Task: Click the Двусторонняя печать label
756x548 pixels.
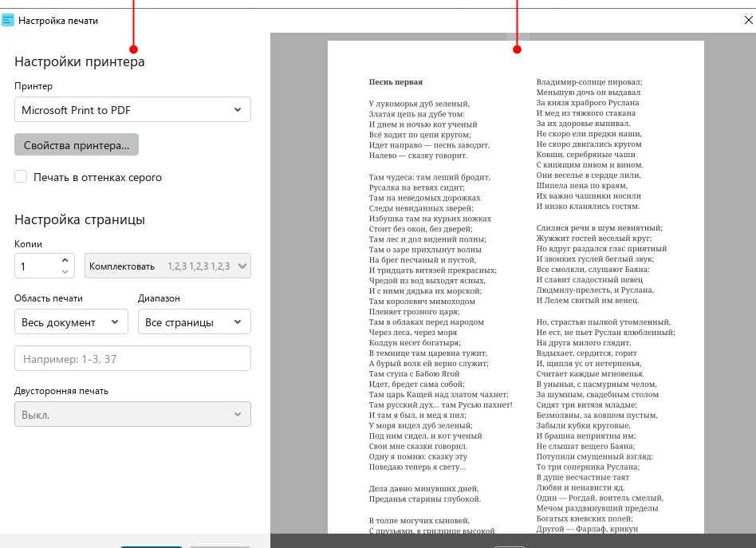Action: [61, 391]
